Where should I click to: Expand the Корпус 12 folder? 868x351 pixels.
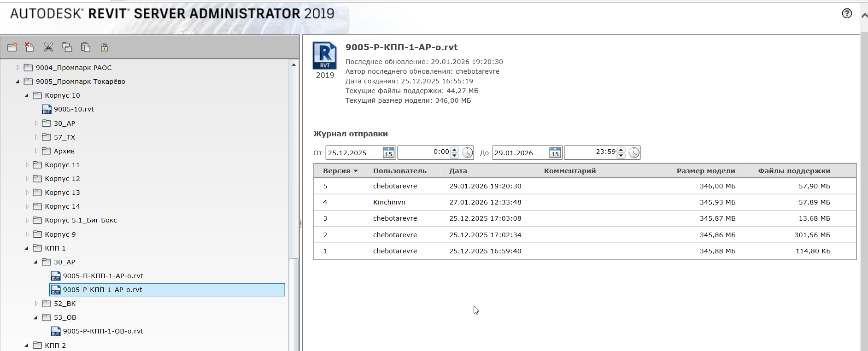27,179
